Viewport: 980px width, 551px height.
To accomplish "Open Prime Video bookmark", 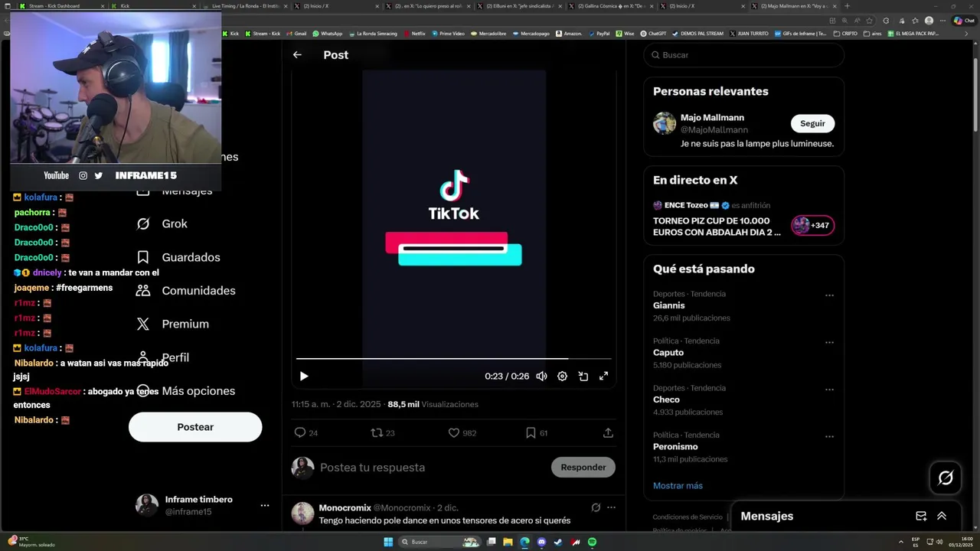I will 449,34.
